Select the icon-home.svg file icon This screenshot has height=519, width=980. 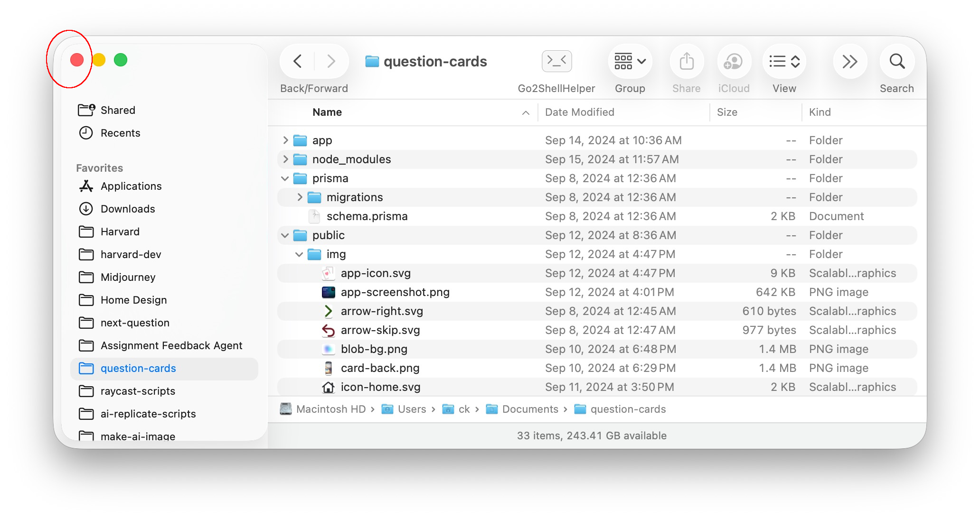click(328, 387)
